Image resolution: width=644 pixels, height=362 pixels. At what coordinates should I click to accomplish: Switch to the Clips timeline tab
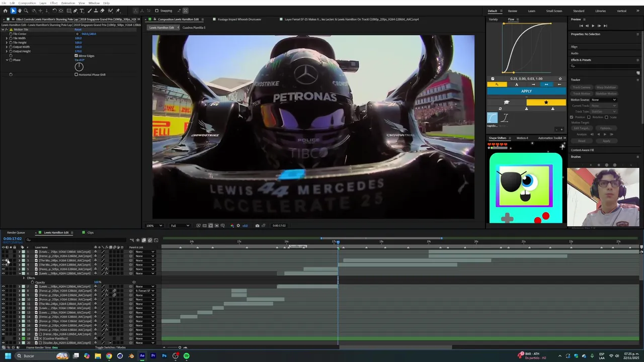[90, 232]
